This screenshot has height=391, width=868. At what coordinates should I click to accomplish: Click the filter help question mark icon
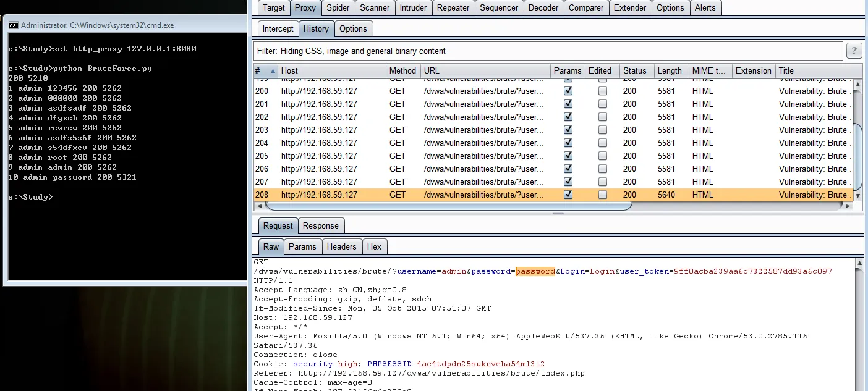click(x=854, y=51)
